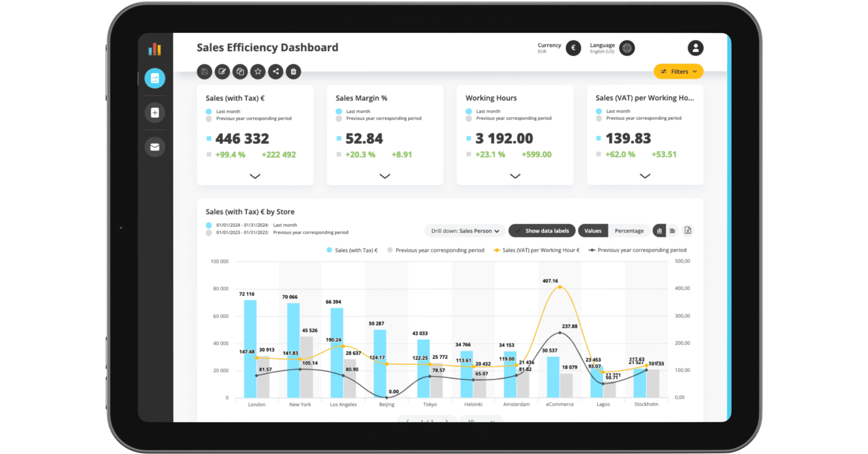Click the Sales (with Tax) € by Store heading
This screenshot has height=454, width=868.
(250, 212)
